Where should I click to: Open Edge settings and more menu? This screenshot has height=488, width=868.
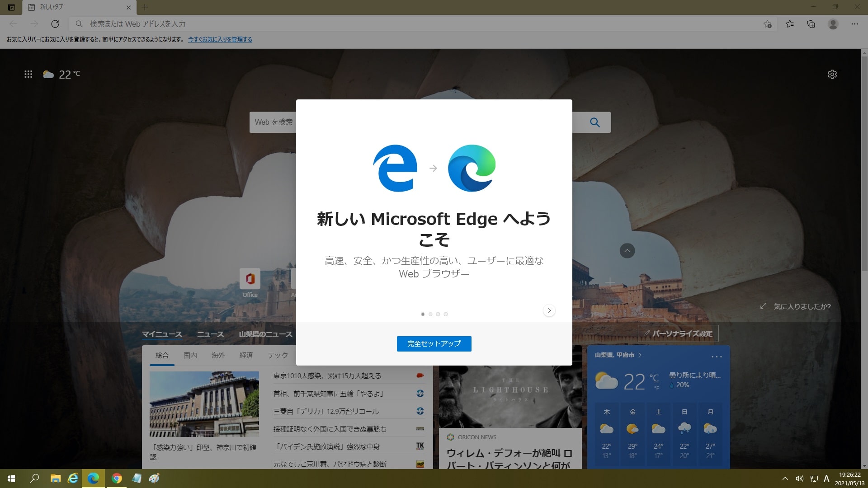(x=854, y=24)
